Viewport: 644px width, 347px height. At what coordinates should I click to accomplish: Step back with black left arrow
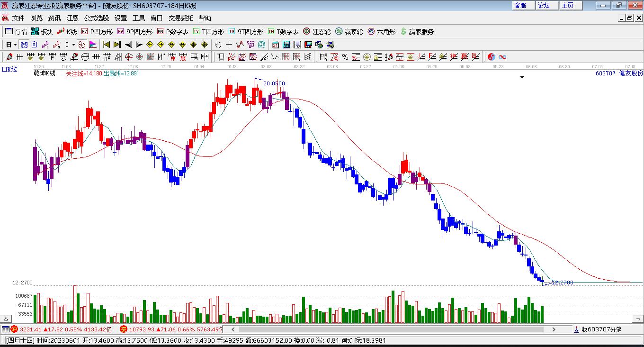pyautogui.click(x=128, y=45)
